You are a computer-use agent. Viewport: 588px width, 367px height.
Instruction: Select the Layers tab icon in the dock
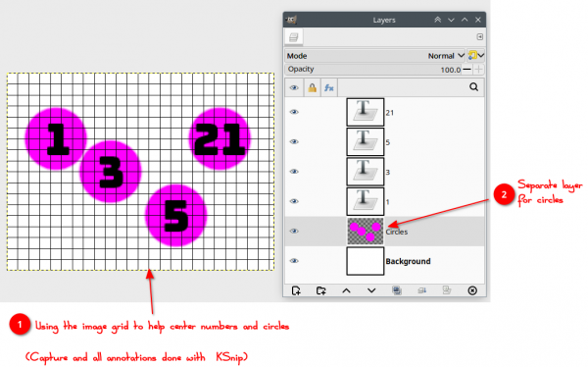294,37
